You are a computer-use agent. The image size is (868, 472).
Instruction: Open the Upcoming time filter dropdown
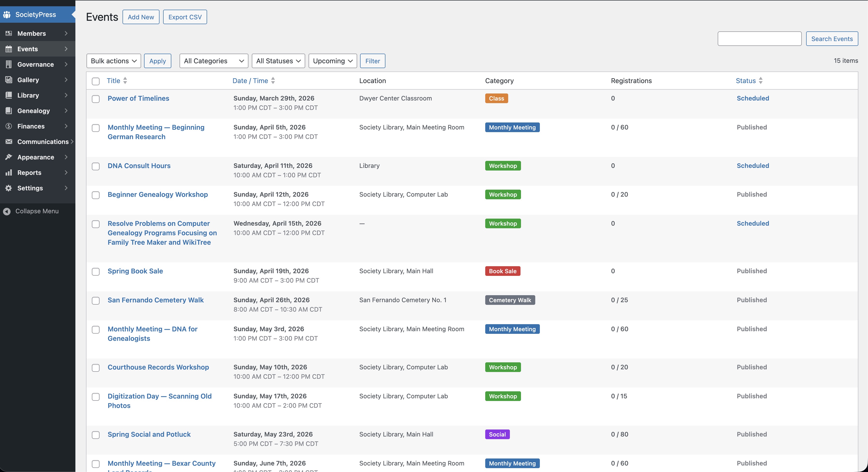pos(332,61)
